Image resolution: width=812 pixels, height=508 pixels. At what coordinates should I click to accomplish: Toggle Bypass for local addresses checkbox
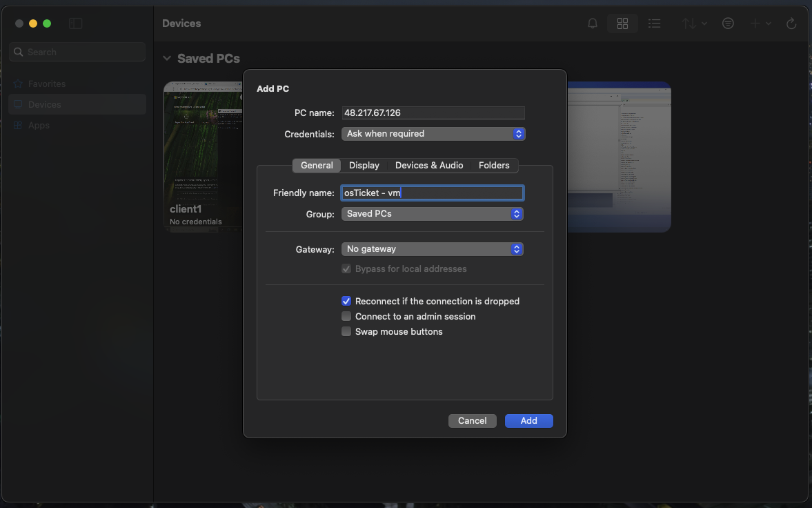coord(346,268)
